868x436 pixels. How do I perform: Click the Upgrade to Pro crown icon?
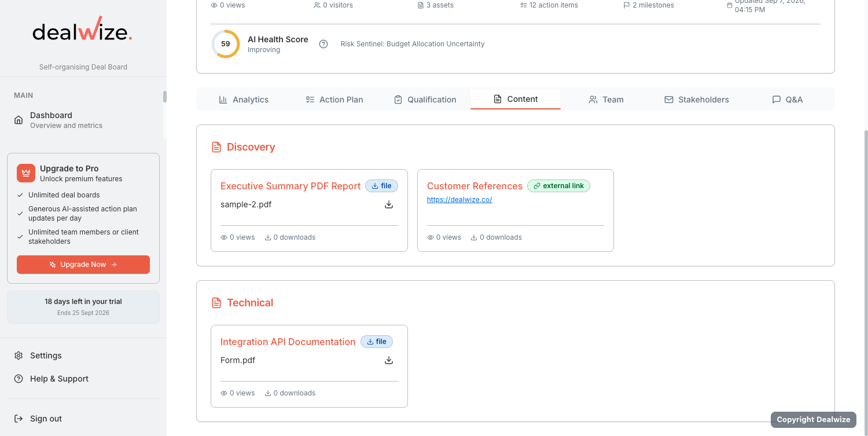[x=26, y=173]
